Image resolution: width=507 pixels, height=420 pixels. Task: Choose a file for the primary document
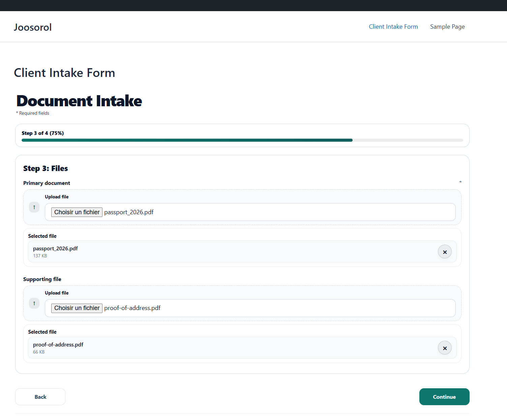(77, 212)
